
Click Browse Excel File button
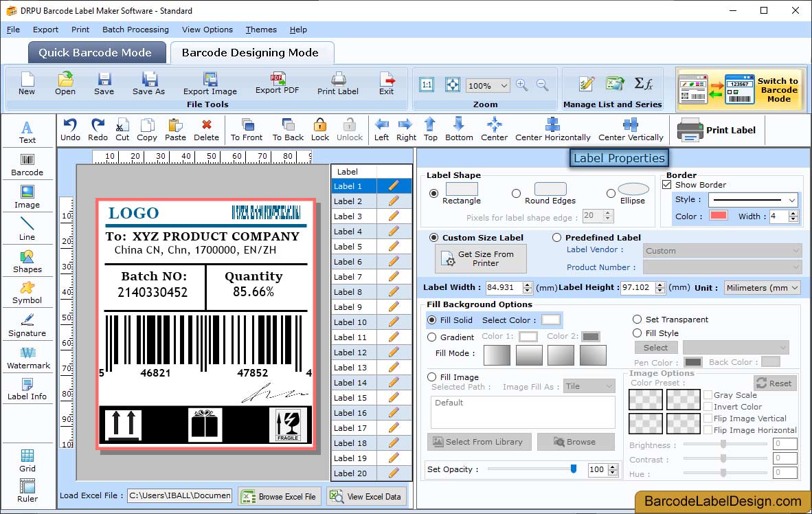280,496
